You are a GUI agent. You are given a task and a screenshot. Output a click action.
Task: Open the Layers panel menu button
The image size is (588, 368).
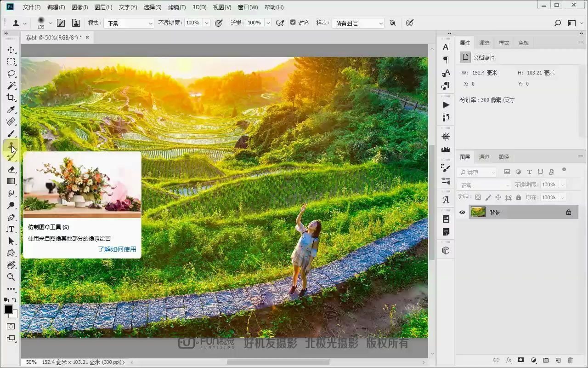pyautogui.click(x=581, y=157)
